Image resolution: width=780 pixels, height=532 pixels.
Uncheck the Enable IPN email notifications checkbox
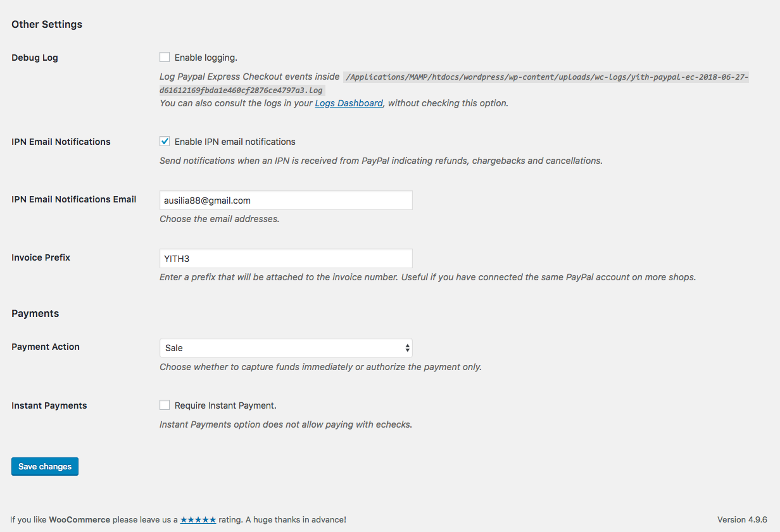pyautogui.click(x=165, y=142)
